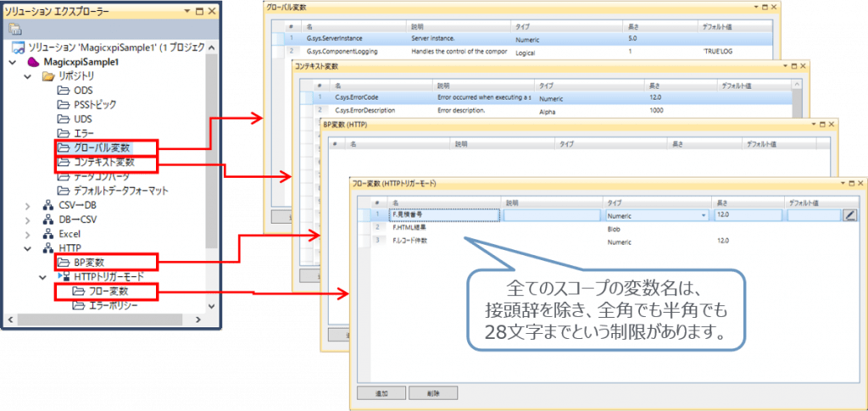Viewport: 868px width, 411px height.
Task: Click the PSSトピック folder icon
Action: point(64,104)
